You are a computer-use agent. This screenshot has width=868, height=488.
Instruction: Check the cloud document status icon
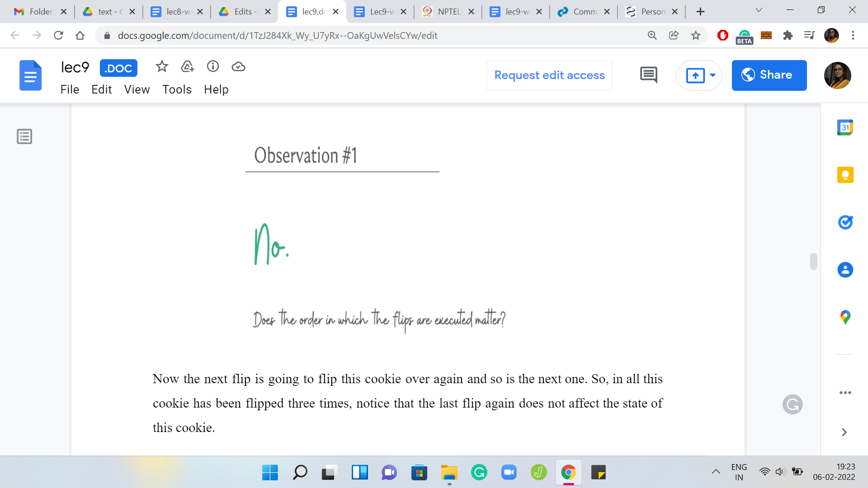tap(238, 67)
